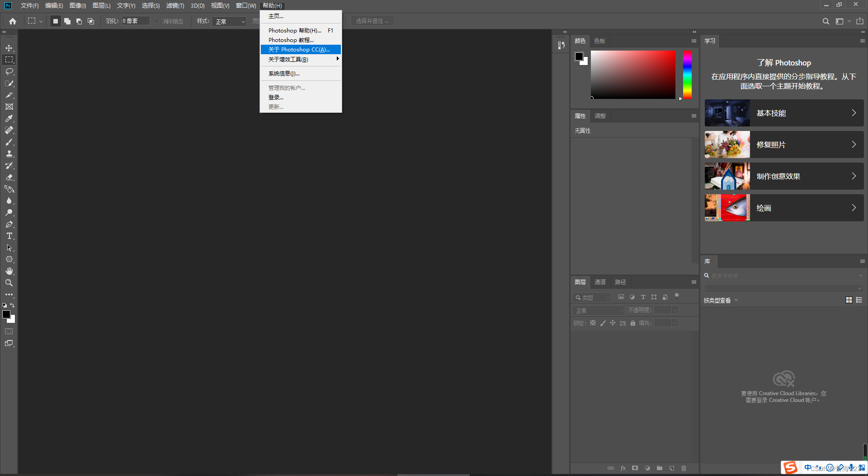
Task: Toggle the layer filter on/off switch
Action: click(677, 296)
